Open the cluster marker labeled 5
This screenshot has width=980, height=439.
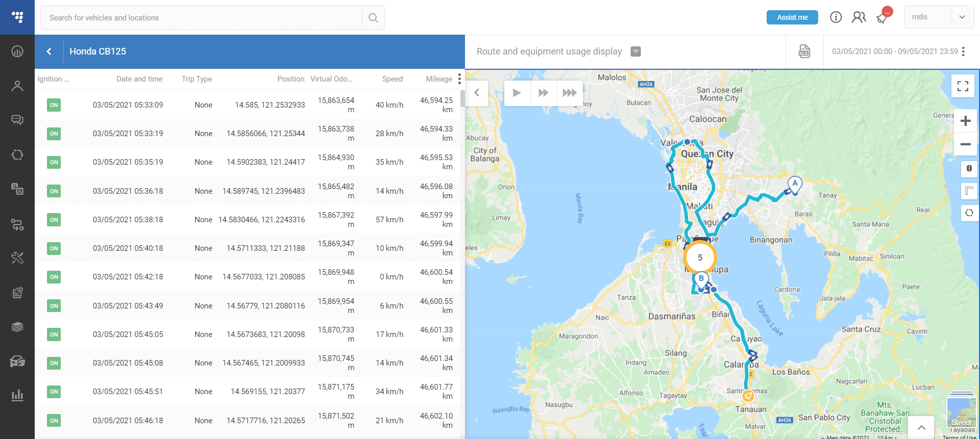coord(700,257)
